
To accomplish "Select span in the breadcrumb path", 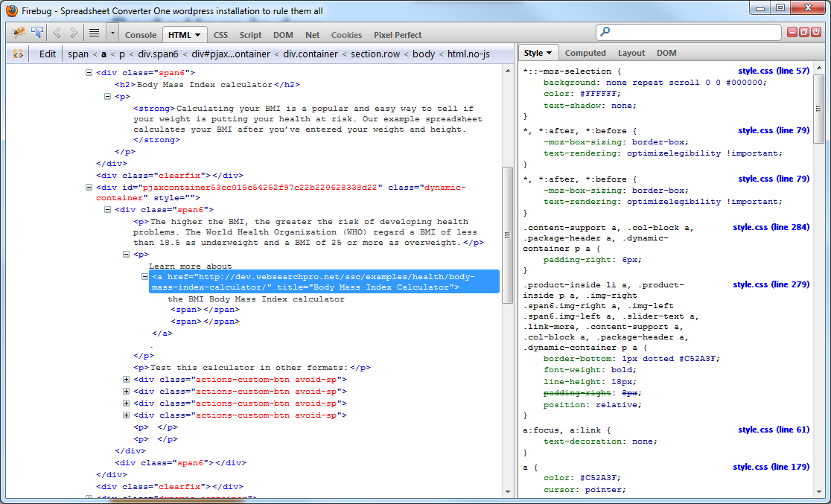I will (x=78, y=54).
